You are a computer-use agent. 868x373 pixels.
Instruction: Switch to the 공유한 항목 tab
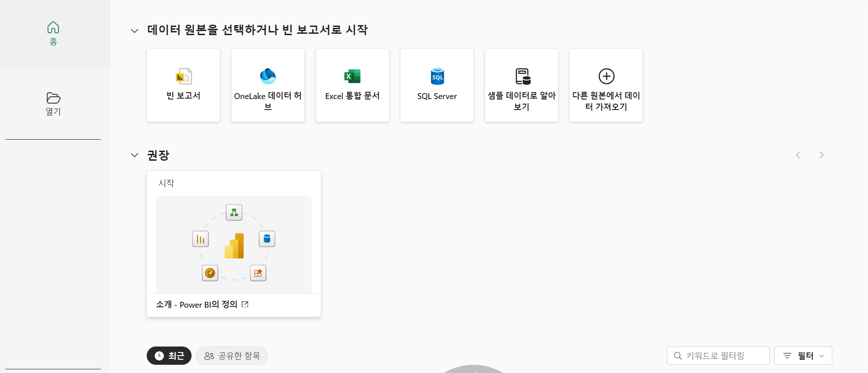[x=232, y=356]
